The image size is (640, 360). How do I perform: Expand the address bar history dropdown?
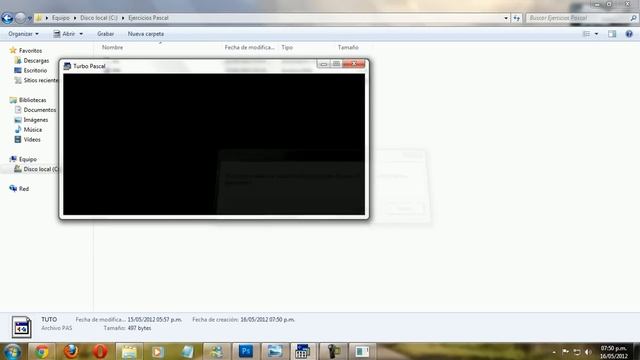coord(506,18)
